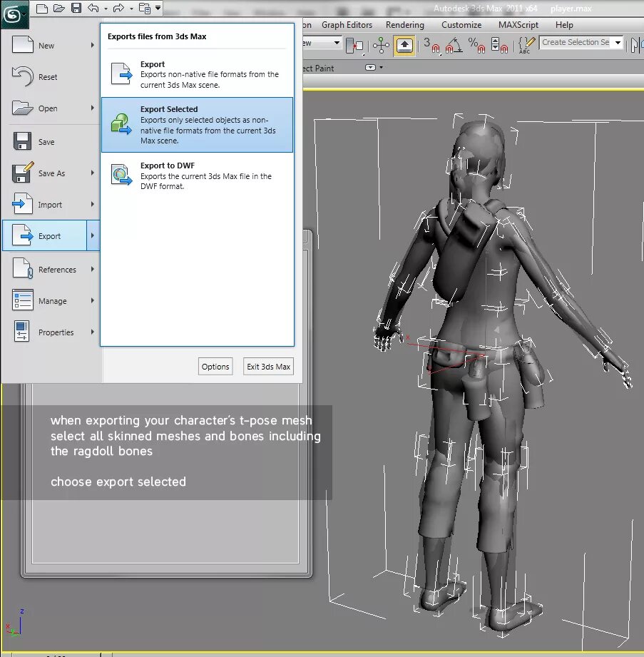Open the Redo history dropdown arrow
Image resolution: width=644 pixels, height=657 pixels.
coord(131,9)
